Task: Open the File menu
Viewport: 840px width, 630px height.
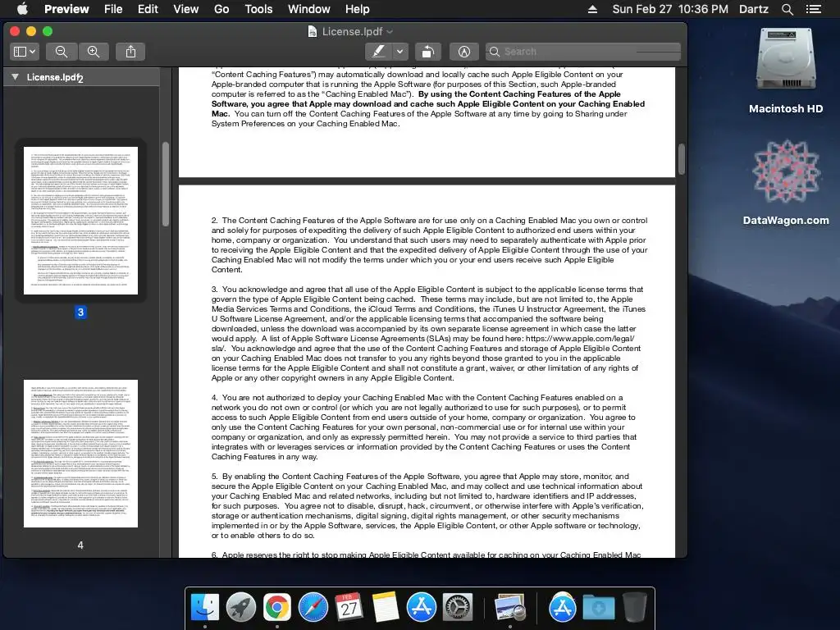Action: [113, 9]
